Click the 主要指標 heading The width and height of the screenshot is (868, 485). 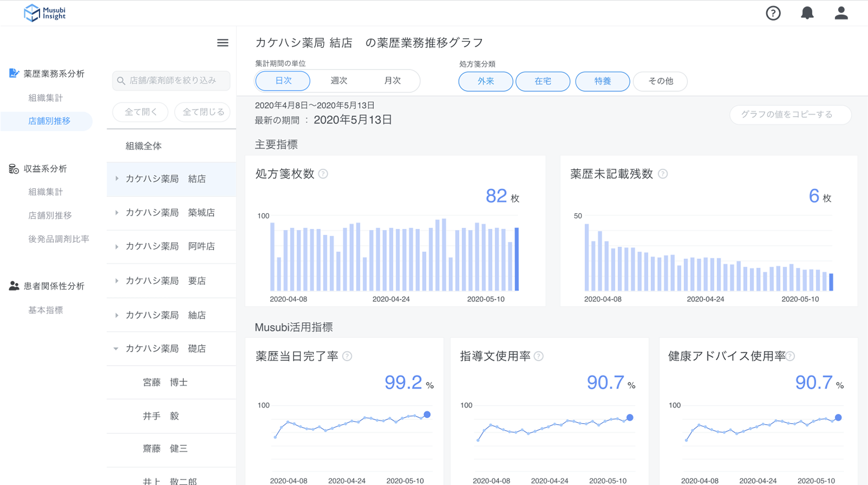pyautogui.click(x=276, y=145)
